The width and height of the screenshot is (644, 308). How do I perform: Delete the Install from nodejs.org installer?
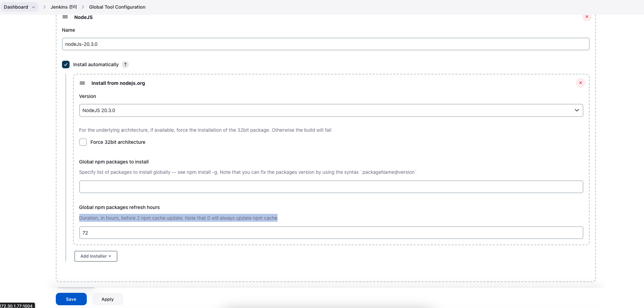pos(581,83)
